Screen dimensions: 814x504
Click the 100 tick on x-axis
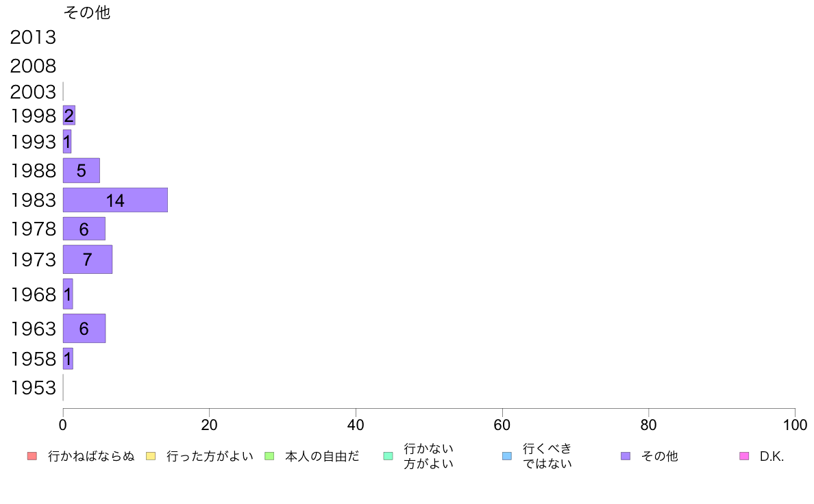point(795,425)
